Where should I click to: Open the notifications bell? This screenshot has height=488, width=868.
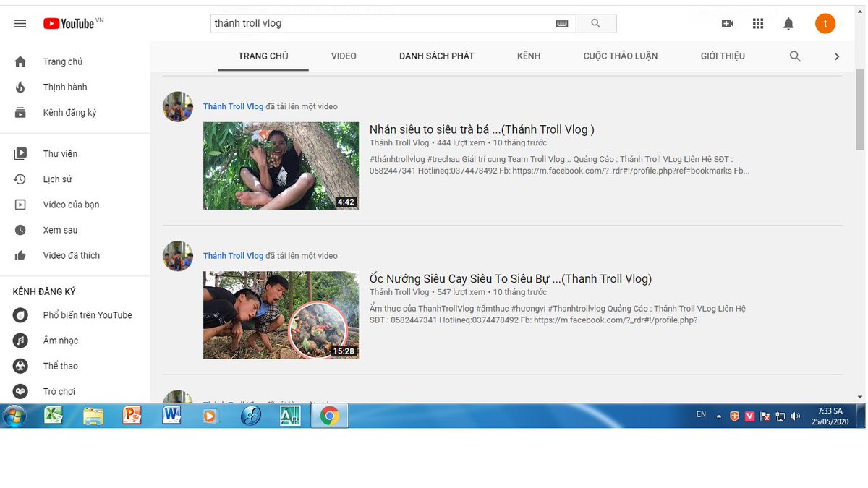coord(788,23)
